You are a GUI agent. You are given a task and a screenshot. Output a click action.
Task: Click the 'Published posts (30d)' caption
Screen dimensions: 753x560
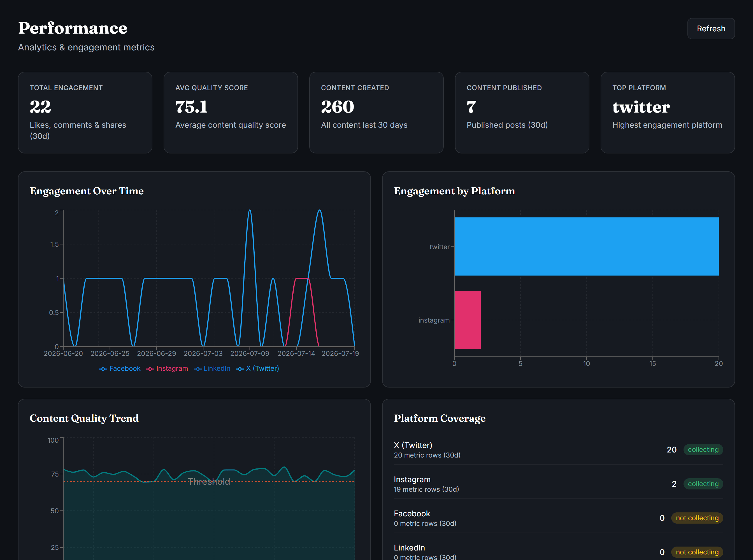[x=507, y=125]
